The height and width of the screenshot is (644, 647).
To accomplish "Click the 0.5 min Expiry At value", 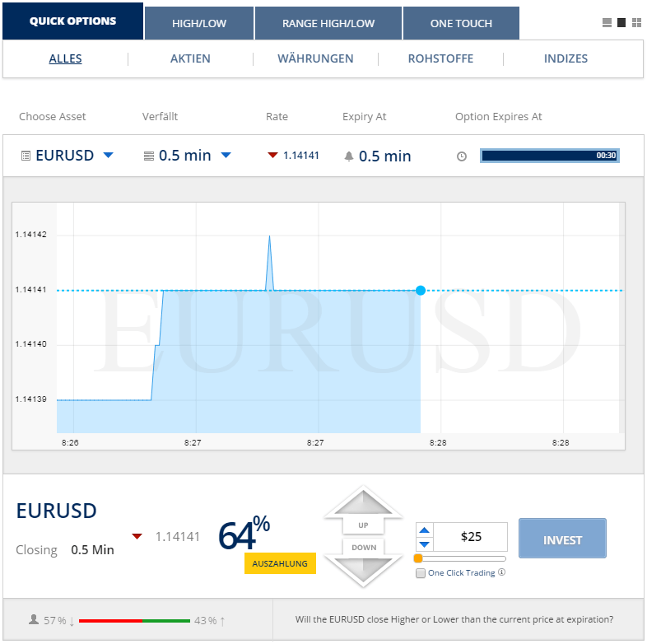I will (x=384, y=156).
